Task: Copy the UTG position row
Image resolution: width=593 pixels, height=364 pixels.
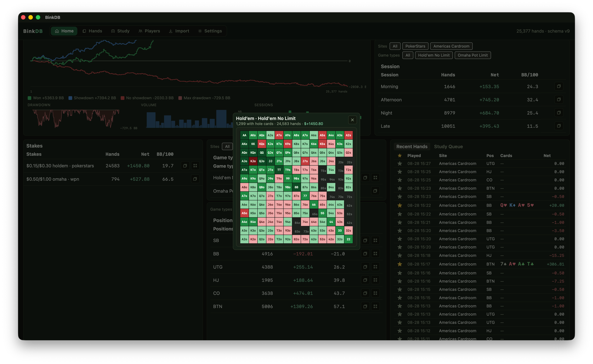Action: pyautogui.click(x=365, y=267)
